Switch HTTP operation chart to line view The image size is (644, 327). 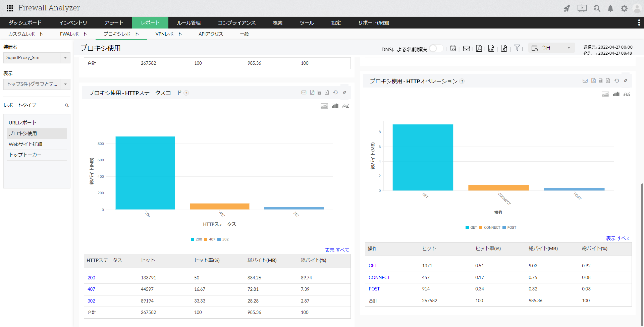627,94
